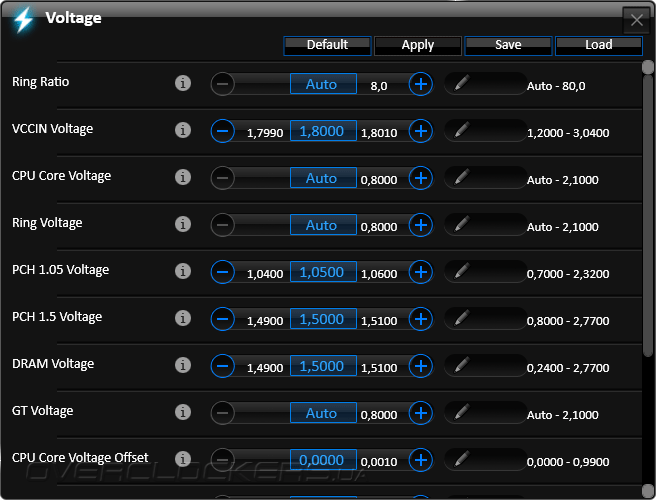This screenshot has height=500, width=656.
Task: Edit VCCIN Voltage via the pencil icon
Action: 461,130
